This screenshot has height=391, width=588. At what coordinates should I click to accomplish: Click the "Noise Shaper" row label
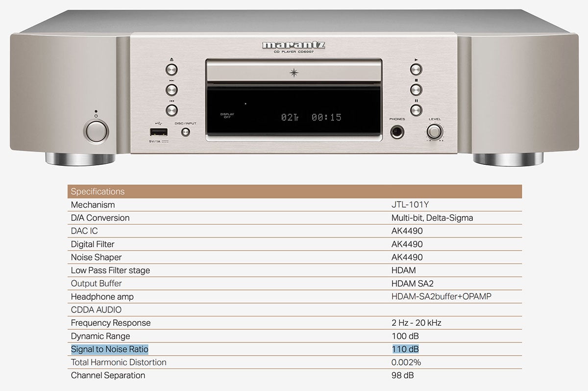tap(97, 257)
